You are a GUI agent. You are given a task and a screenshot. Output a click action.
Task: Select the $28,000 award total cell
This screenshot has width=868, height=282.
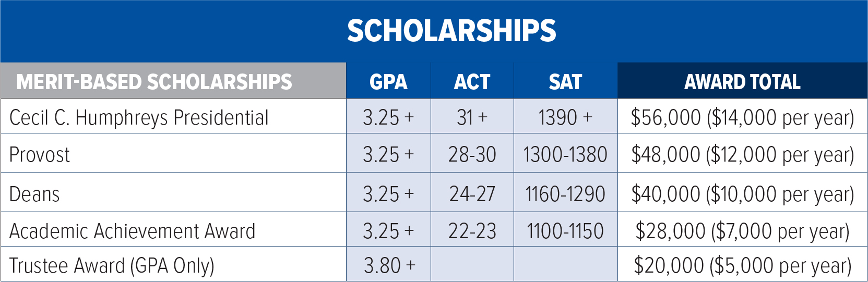[742, 231]
